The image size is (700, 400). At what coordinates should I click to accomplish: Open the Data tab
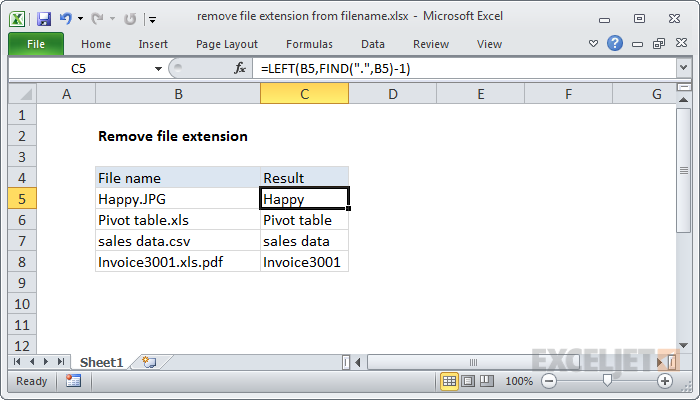(x=373, y=44)
